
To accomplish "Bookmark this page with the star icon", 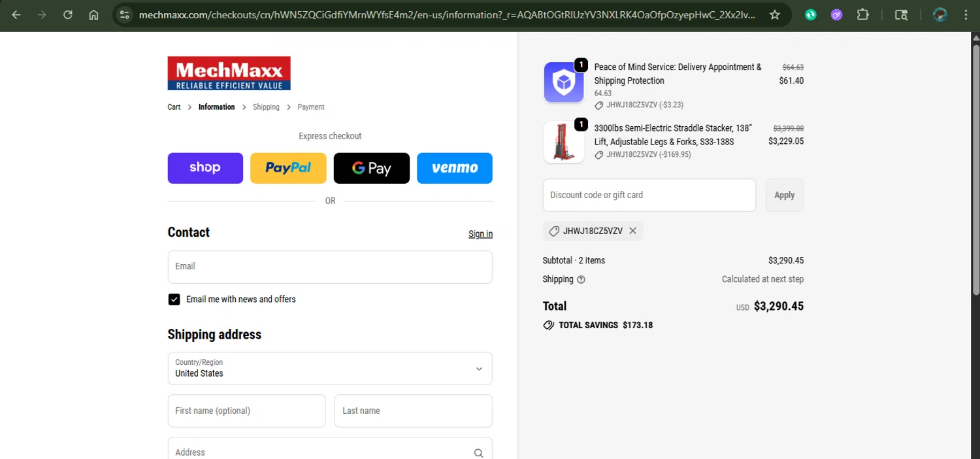I will coord(775,14).
